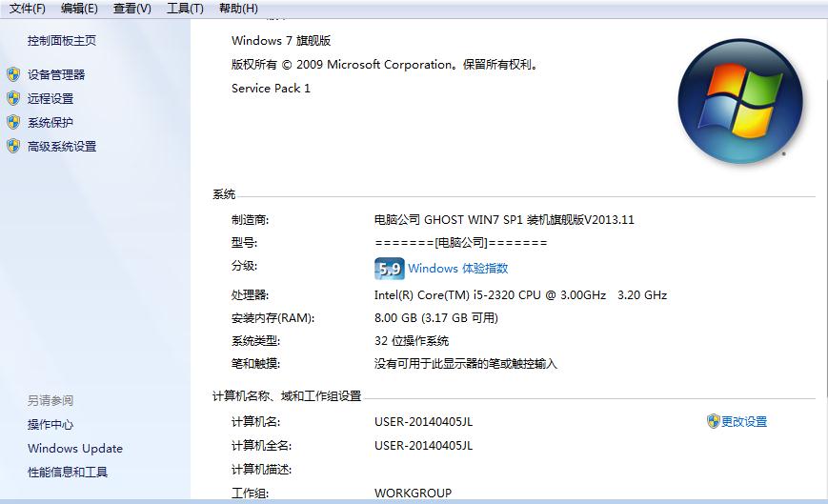Click the shield icon beside 高级系统设置

tap(13, 146)
